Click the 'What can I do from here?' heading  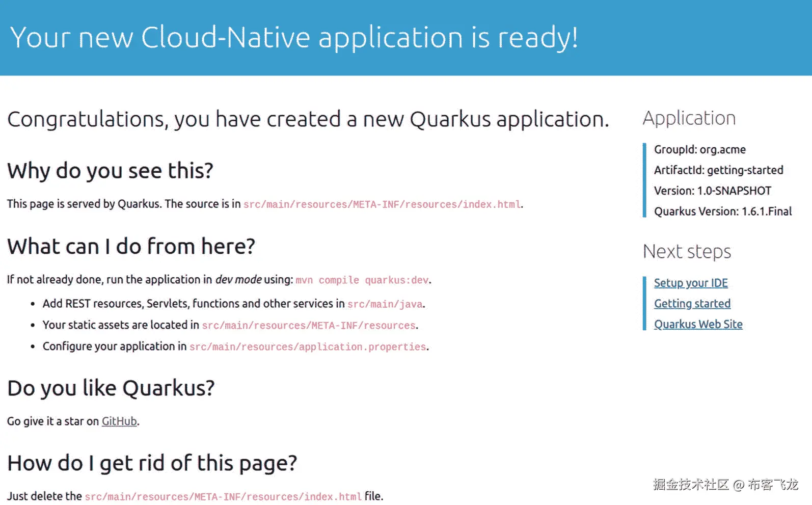click(x=131, y=247)
